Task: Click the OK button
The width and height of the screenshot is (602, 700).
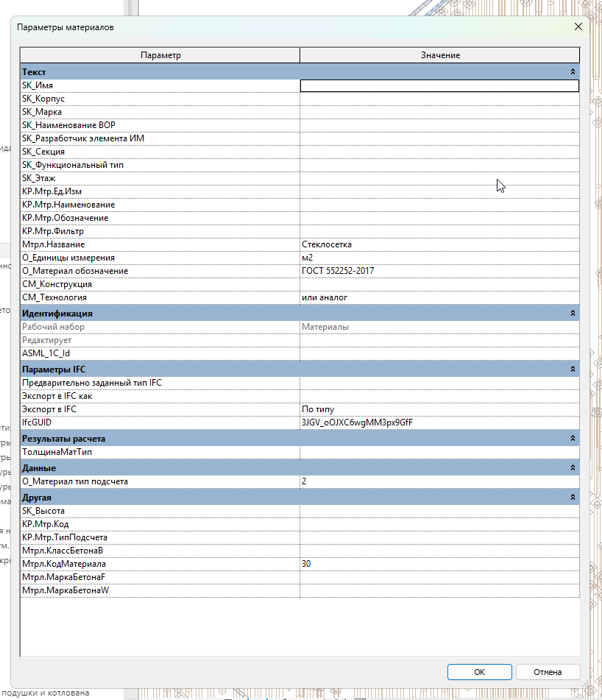Action: (479, 672)
